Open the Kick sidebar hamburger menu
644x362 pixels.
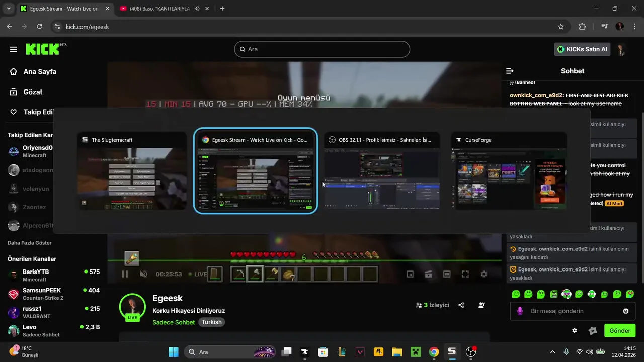coord(14,49)
